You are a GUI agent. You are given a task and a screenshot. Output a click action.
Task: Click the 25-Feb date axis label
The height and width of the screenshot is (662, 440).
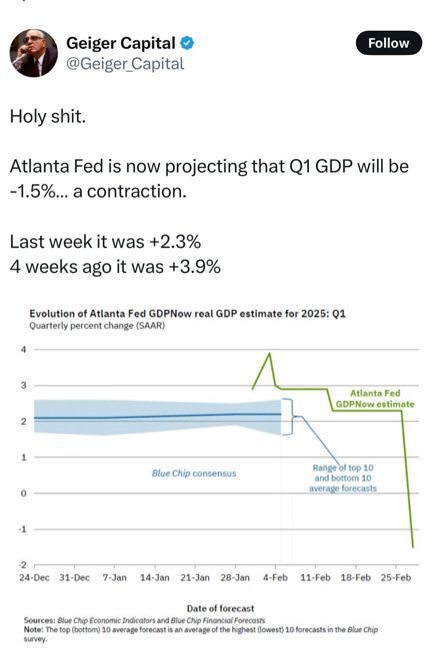[396, 577]
